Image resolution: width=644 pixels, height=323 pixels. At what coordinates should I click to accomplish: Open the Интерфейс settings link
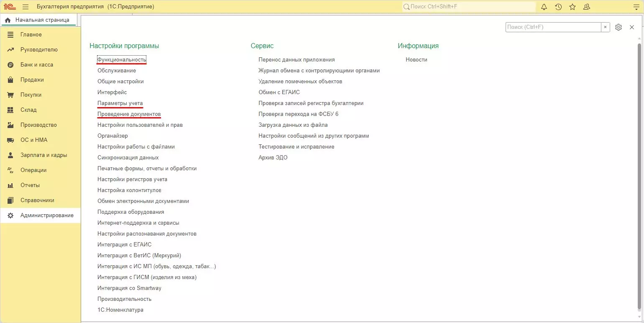112,92
